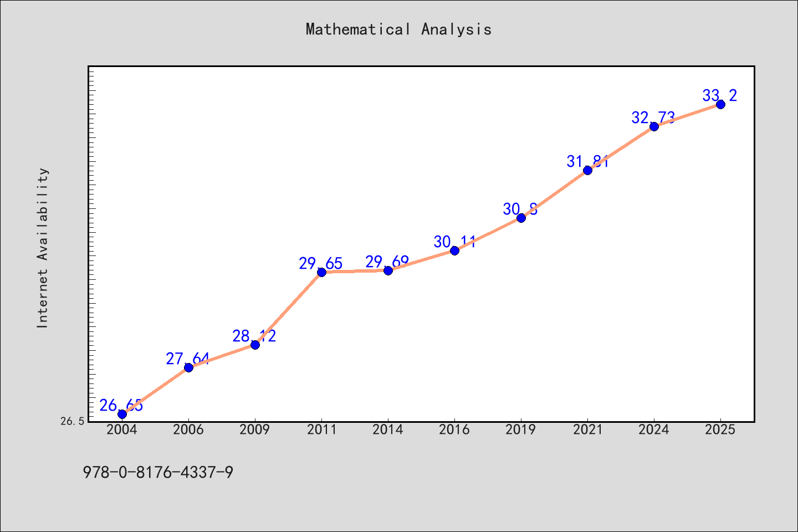The width and height of the screenshot is (798, 532).
Task: Click the 31.81 value label
Action: point(587,161)
